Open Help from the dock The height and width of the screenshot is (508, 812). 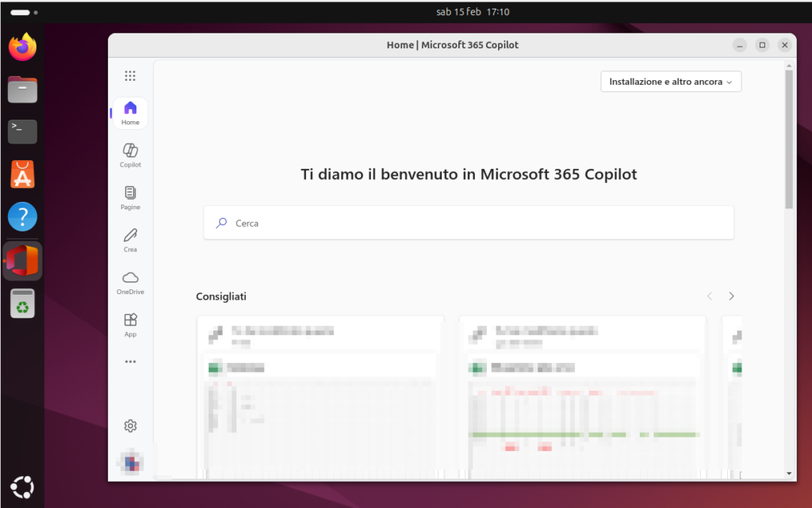tap(22, 217)
